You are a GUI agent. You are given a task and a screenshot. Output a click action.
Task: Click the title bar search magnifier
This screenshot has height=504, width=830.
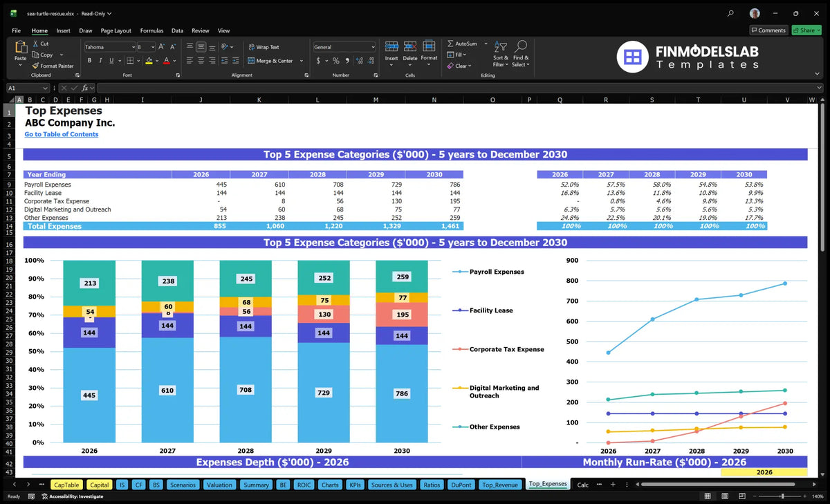point(731,13)
